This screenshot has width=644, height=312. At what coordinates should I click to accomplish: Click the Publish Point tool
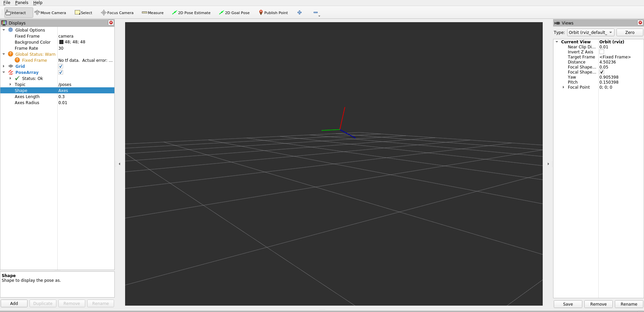[x=273, y=13]
